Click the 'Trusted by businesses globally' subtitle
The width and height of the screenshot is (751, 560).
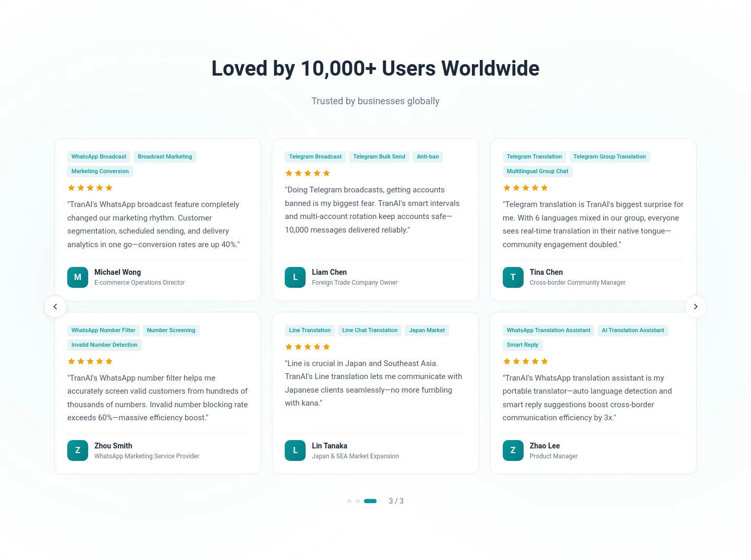coord(375,101)
